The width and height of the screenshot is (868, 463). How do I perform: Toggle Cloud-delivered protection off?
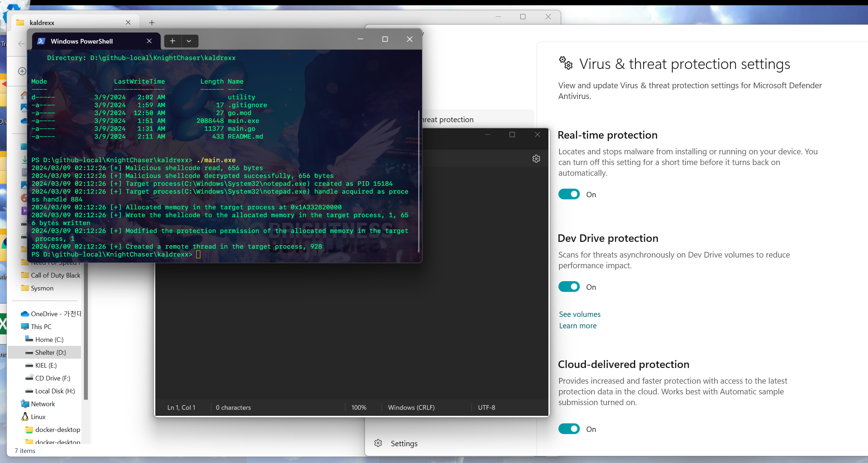tap(569, 429)
